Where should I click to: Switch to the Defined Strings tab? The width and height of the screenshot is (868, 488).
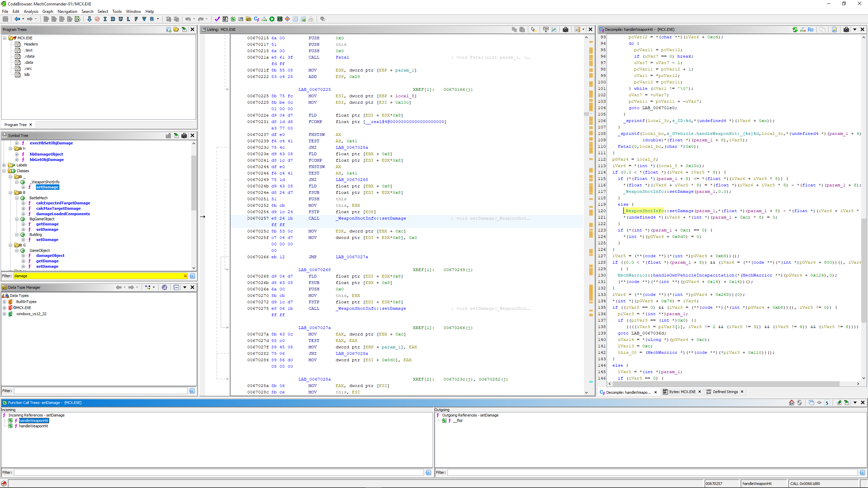[725, 392]
